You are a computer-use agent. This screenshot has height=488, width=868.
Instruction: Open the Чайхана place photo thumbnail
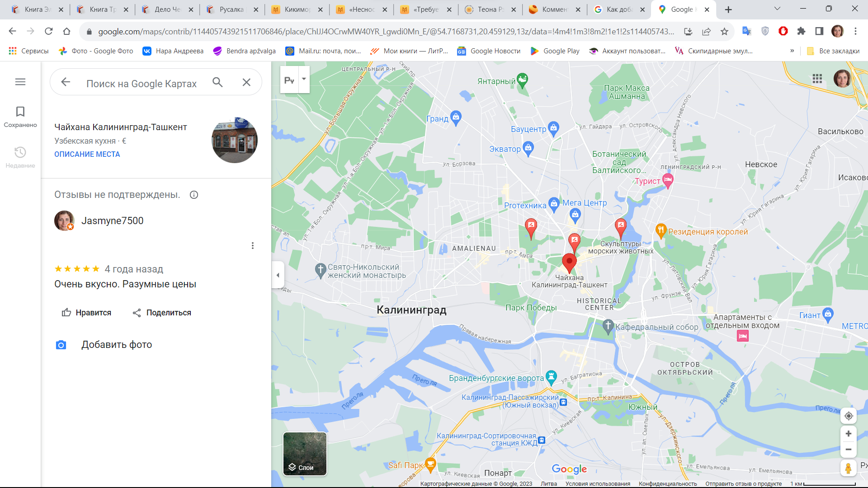[235, 140]
